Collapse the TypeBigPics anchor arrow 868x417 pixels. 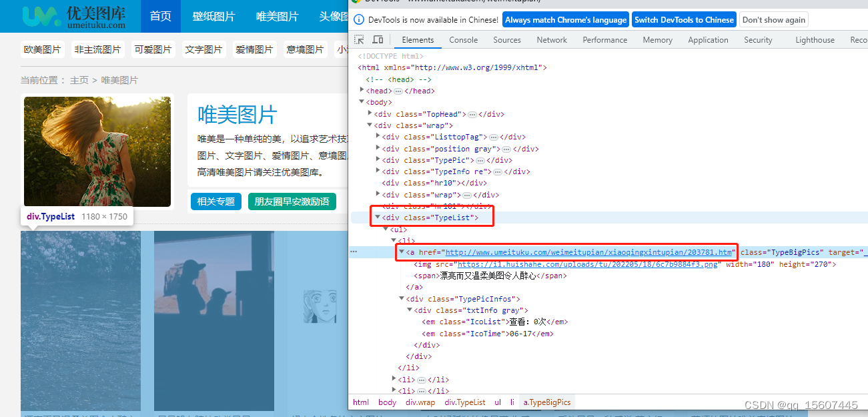click(x=402, y=252)
